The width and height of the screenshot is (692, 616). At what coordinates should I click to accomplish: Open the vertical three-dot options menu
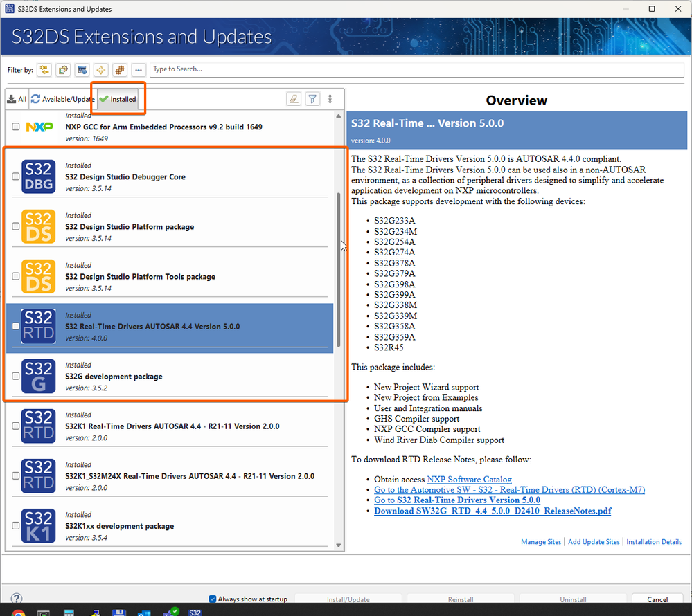click(x=330, y=99)
